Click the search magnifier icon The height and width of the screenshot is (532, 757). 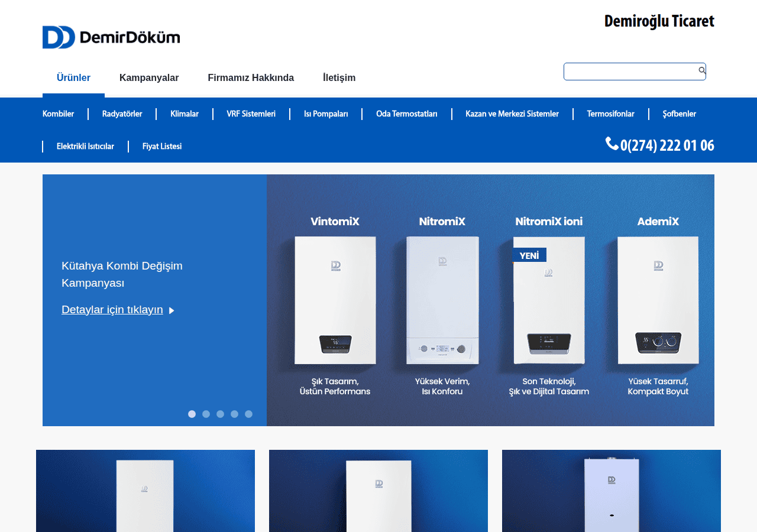point(702,70)
